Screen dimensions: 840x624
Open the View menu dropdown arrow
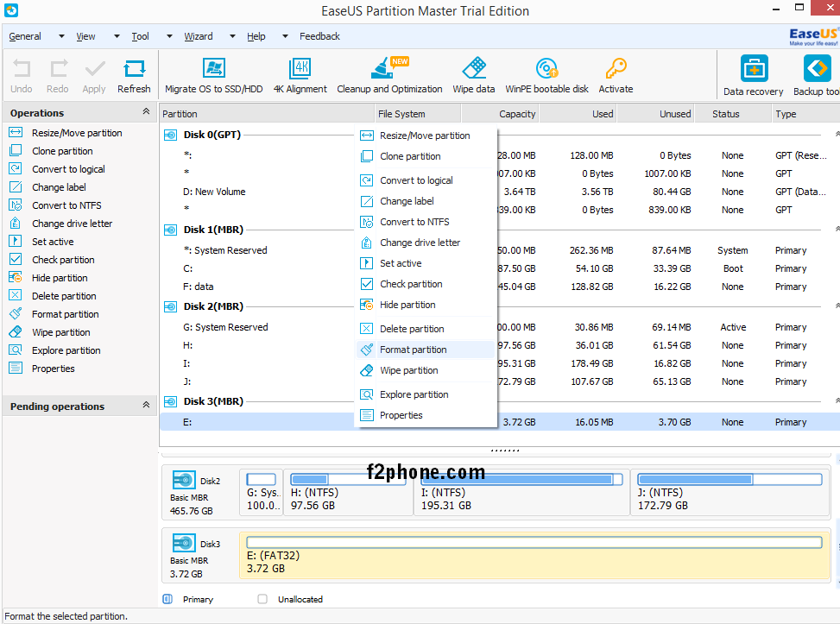point(117,36)
